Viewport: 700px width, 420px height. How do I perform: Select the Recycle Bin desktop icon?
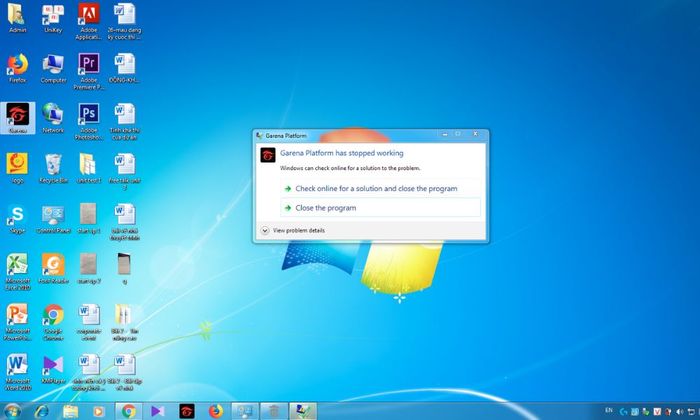(x=53, y=168)
